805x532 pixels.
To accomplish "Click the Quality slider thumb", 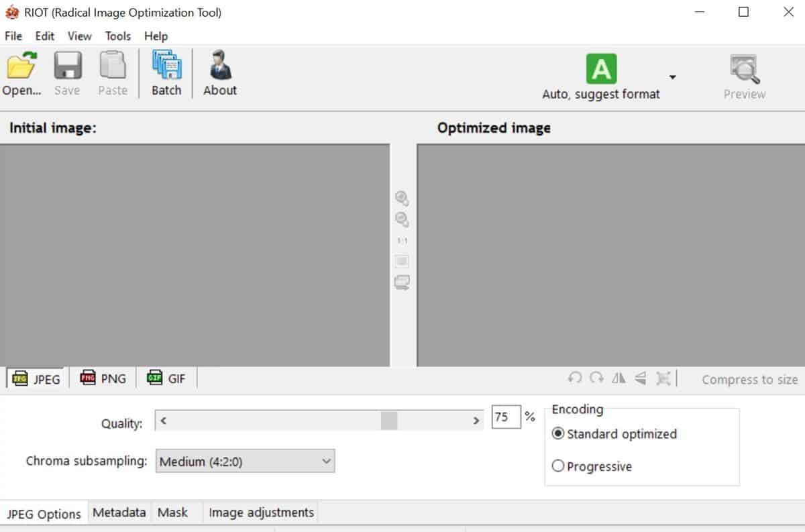I will click(389, 421).
